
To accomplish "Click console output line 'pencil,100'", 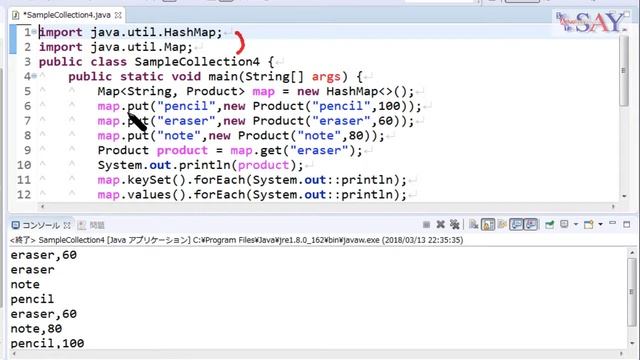I will 47,343.
